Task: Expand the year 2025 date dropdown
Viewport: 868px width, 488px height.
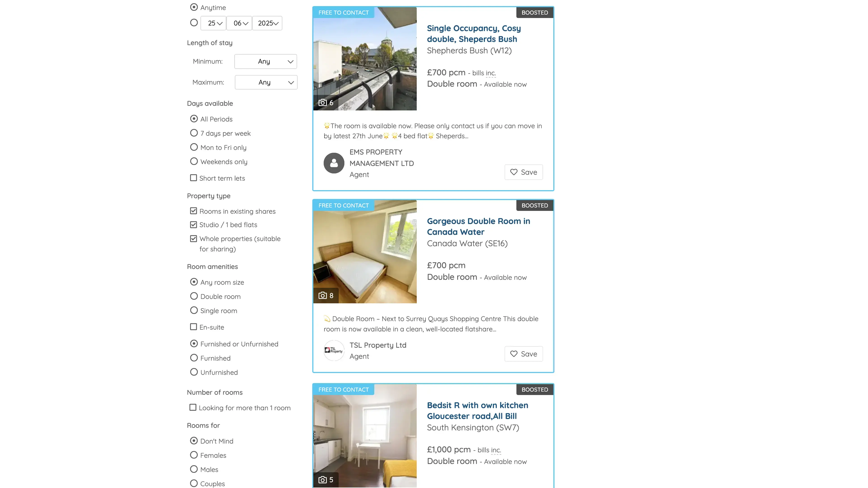Action: tap(267, 23)
